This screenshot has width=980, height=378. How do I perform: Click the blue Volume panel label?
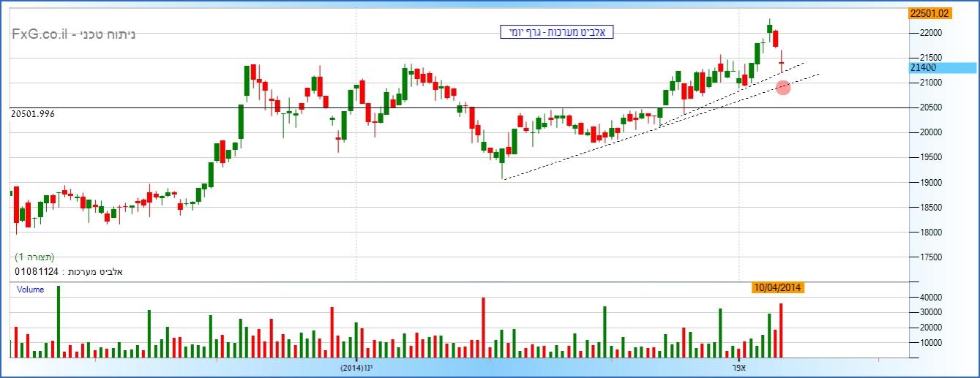30,290
